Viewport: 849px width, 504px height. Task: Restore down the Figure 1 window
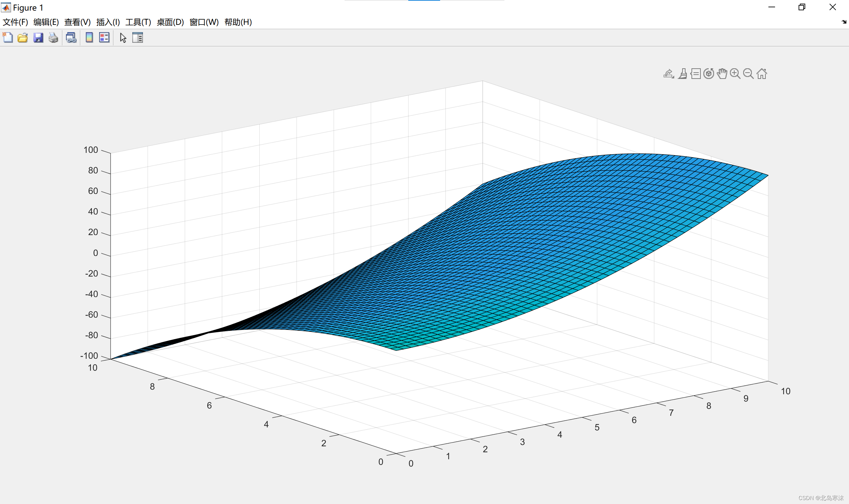coord(802,7)
